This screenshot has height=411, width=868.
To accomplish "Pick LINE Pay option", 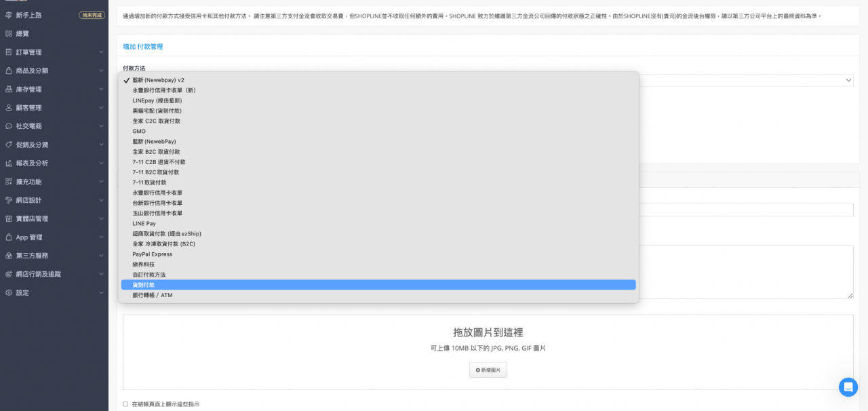I will pos(378,223).
